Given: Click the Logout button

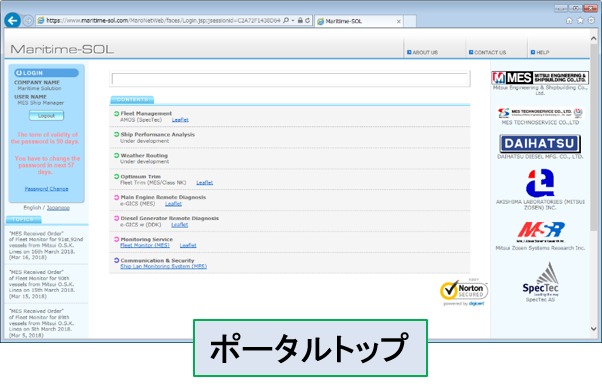Looking at the screenshot, I should 46,116.
